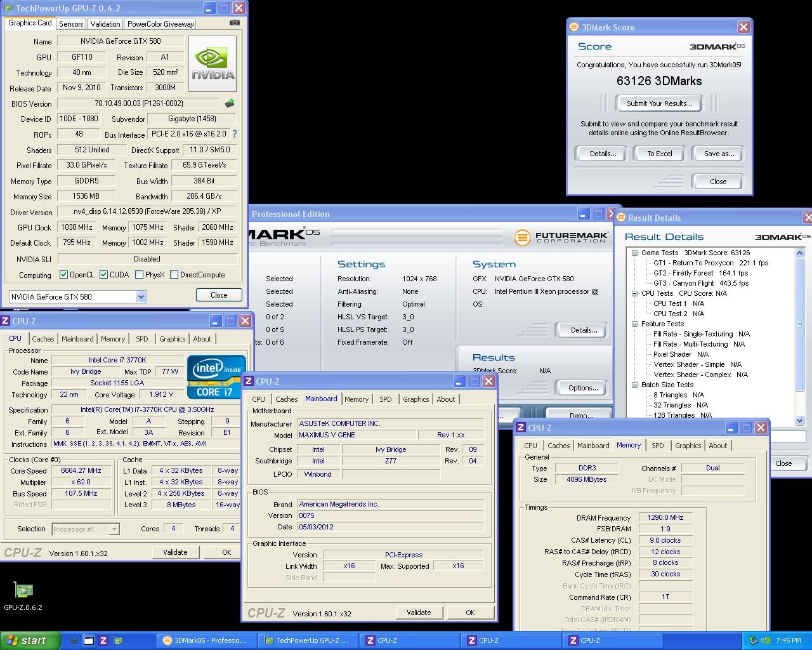The width and height of the screenshot is (812, 650).
Task: Open the NVIDIA GeForce GTX 580 dropdown
Action: pyautogui.click(x=141, y=296)
